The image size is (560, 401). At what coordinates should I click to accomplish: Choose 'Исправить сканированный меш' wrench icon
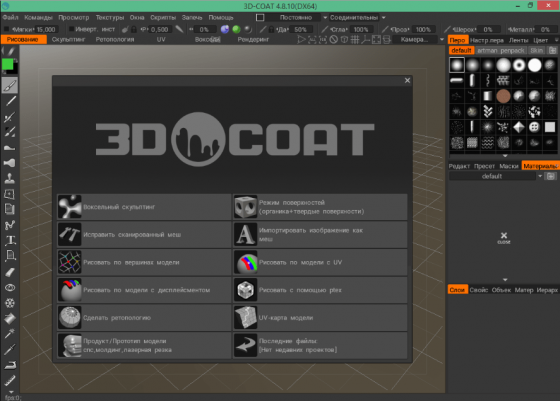(x=70, y=234)
